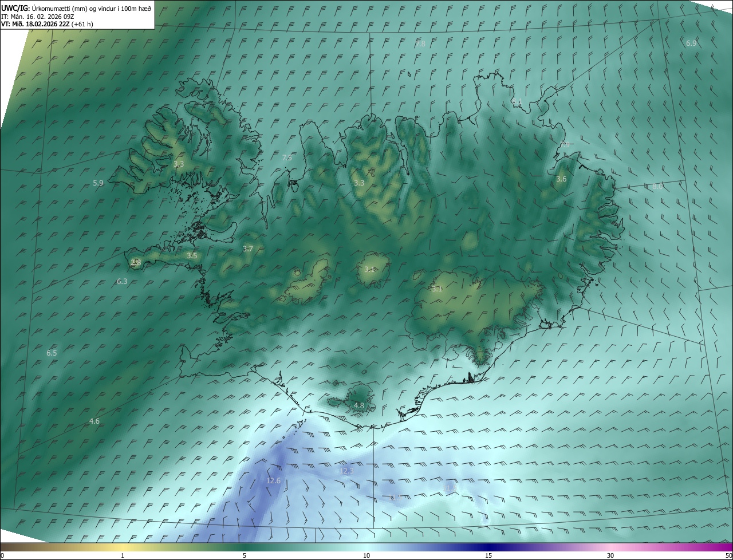Select the 3.1 value on the central small glacier
This screenshot has height=560, width=733.
369,270
